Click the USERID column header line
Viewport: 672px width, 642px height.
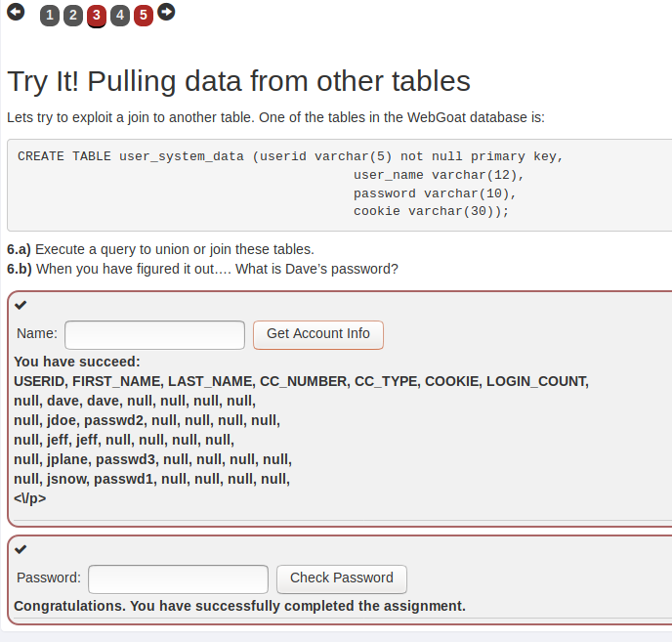tap(301, 381)
